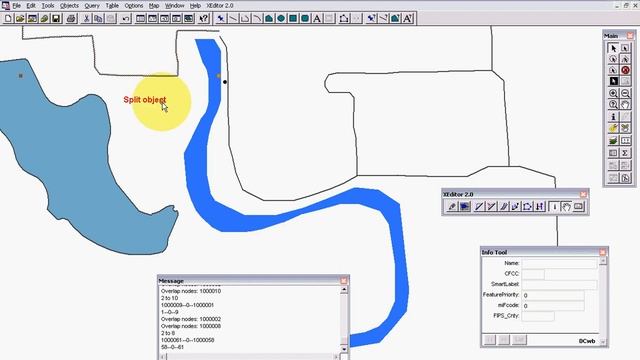Image resolution: width=640 pixels, height=360 pixels.
Task: Open the Text Style icon
Action: pyautogui.click(x=407, y=18)
